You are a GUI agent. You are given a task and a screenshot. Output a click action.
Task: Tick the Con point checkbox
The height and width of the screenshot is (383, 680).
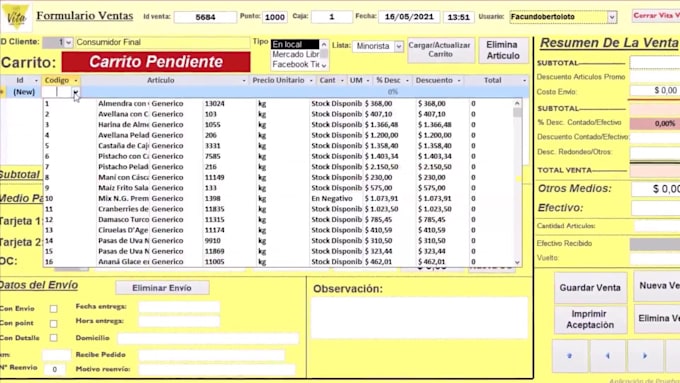(x=53, y=324)
